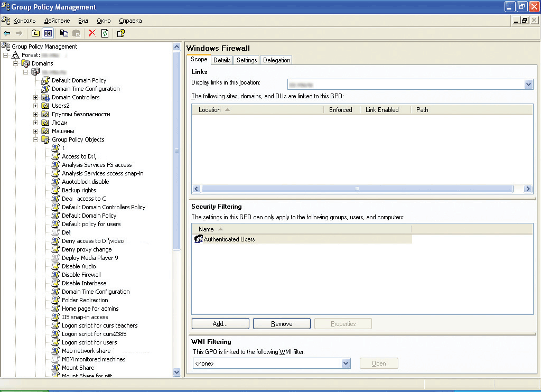Click the Properties button
The image size is (541, 392).
343,324
